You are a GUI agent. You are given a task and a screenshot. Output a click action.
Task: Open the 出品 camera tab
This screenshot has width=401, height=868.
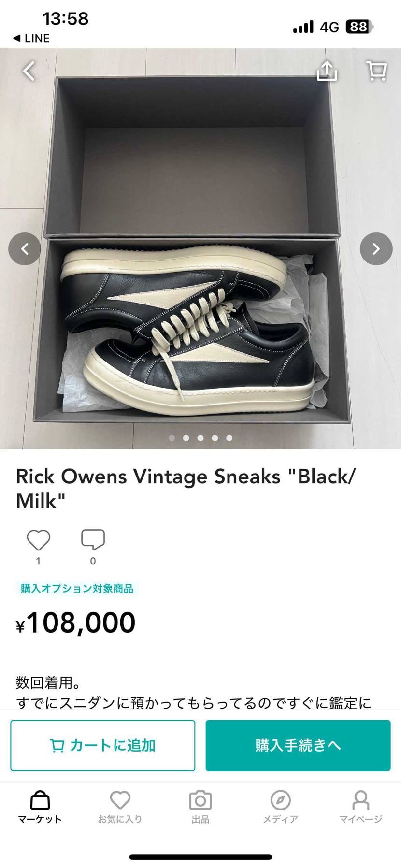pyautogui.click(x=200, y=807)
